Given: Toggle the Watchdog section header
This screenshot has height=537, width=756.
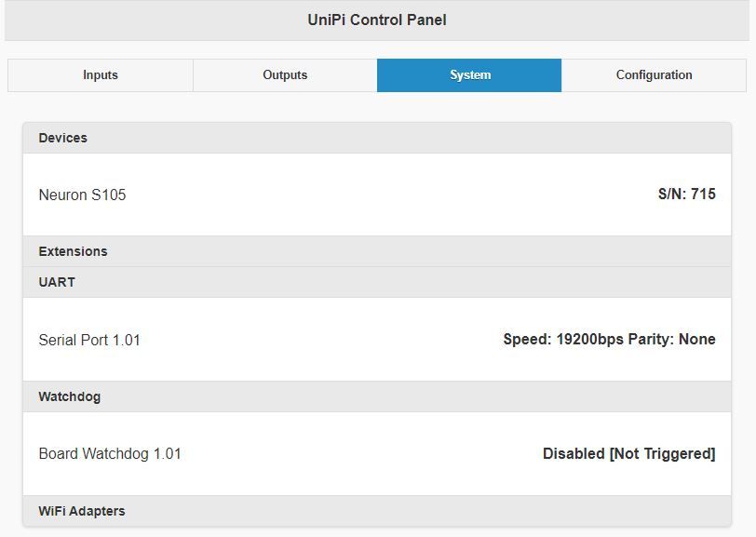Looking at the screenshot, I should tap(376, 396).
